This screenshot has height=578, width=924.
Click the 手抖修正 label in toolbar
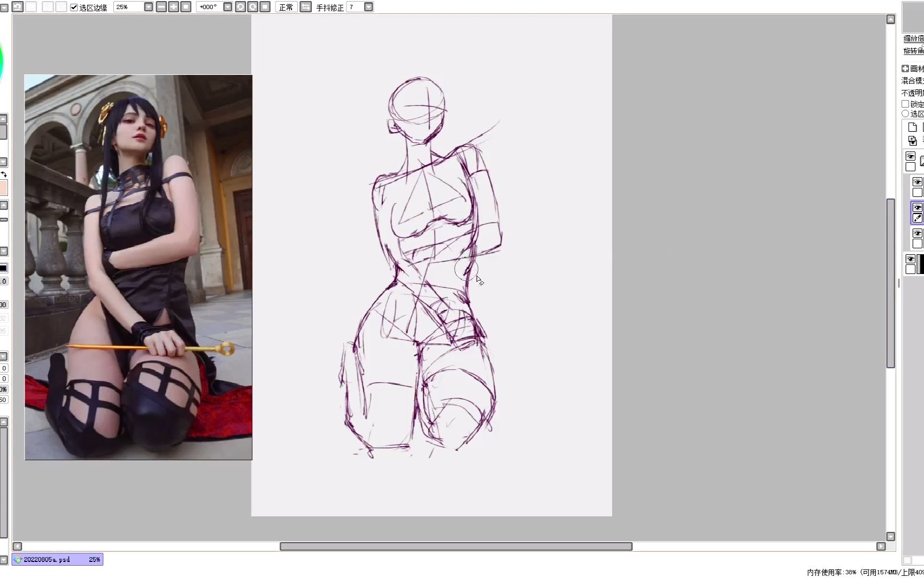point(330,7)
